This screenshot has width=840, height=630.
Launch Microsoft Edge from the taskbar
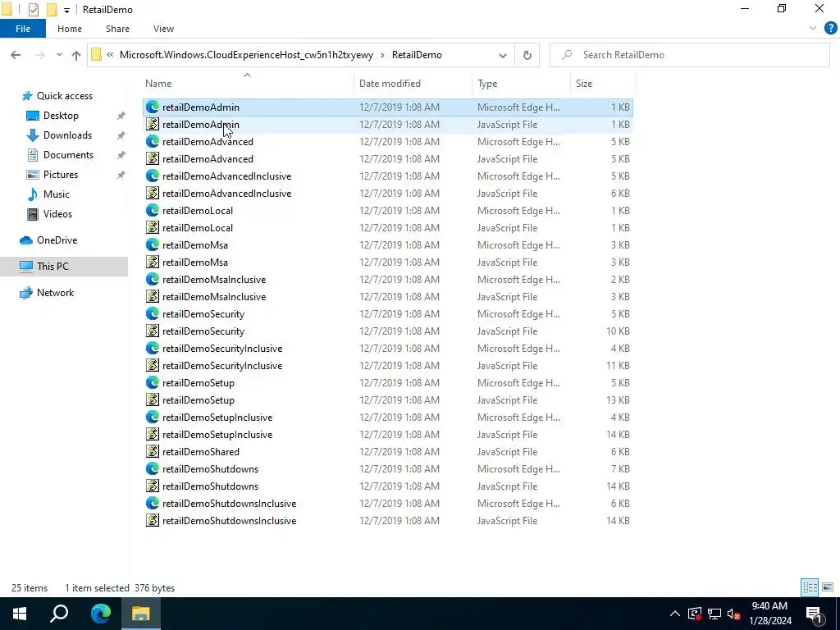click(100, 614)
